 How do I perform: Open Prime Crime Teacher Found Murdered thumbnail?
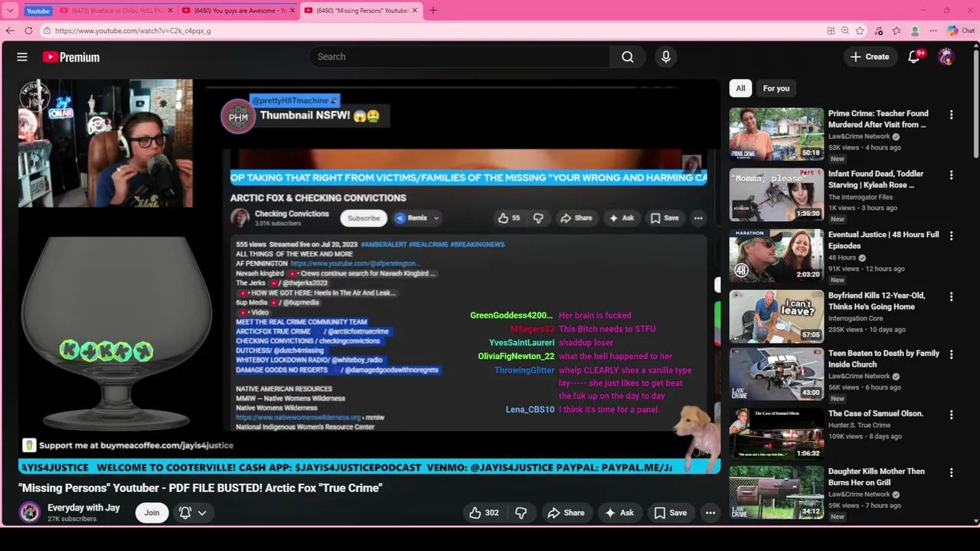point(776,134)
